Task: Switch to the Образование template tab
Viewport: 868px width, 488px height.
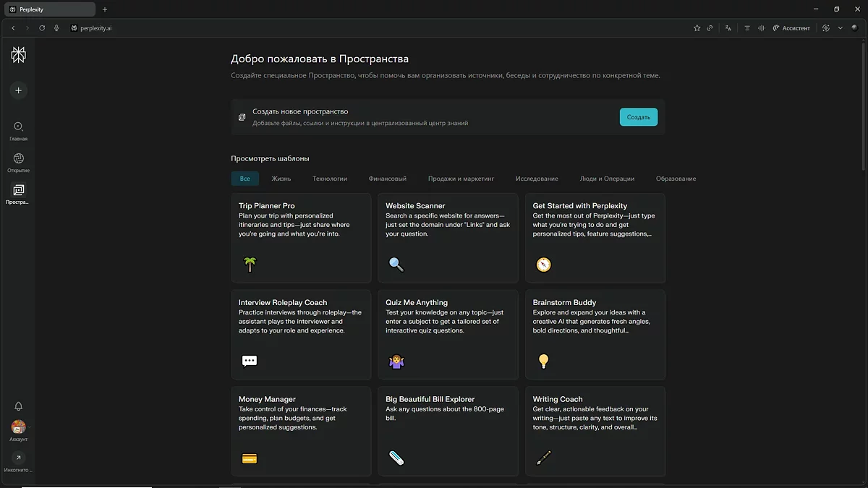Action: coord(676,179)
